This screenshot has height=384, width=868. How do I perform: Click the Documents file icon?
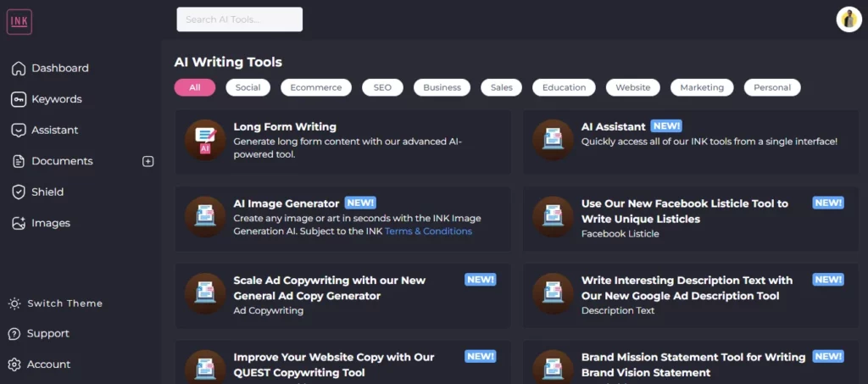coord(19,161)
